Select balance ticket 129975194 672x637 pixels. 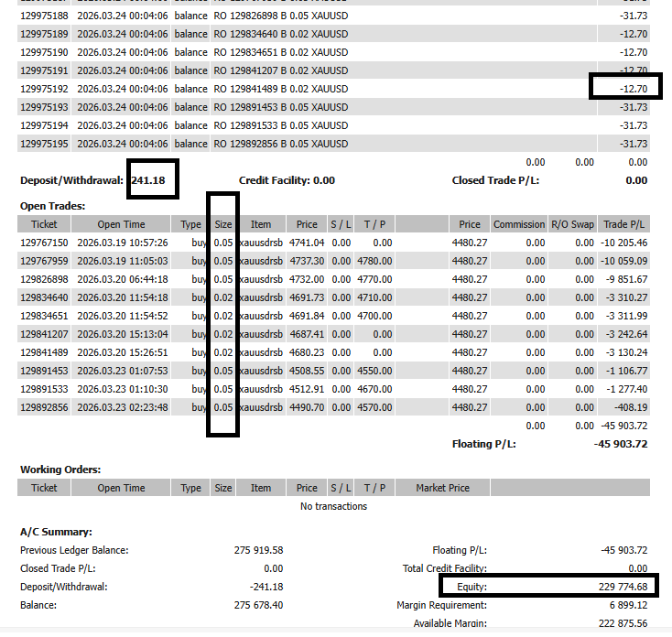coord(44,126)
